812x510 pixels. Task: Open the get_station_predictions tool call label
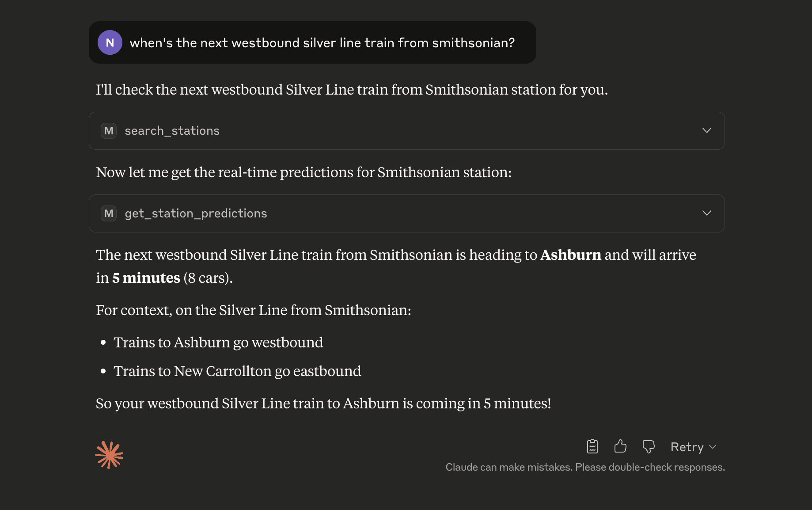196,213
